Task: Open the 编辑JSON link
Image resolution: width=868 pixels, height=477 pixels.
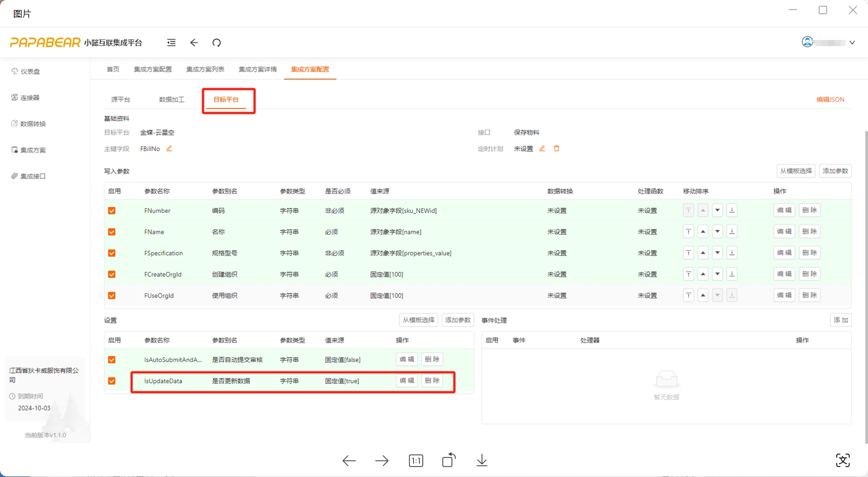Action: (x=830, y=100)
